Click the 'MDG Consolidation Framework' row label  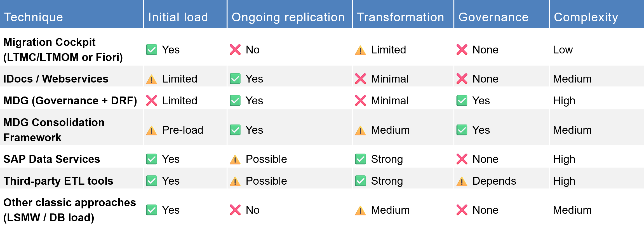[x=54, y=130]
